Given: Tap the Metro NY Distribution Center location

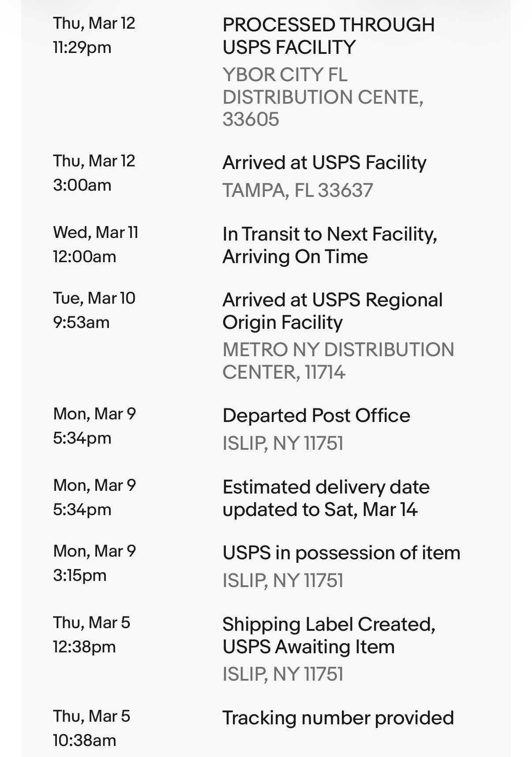Looking at the screenshot, I should (338, 361).
